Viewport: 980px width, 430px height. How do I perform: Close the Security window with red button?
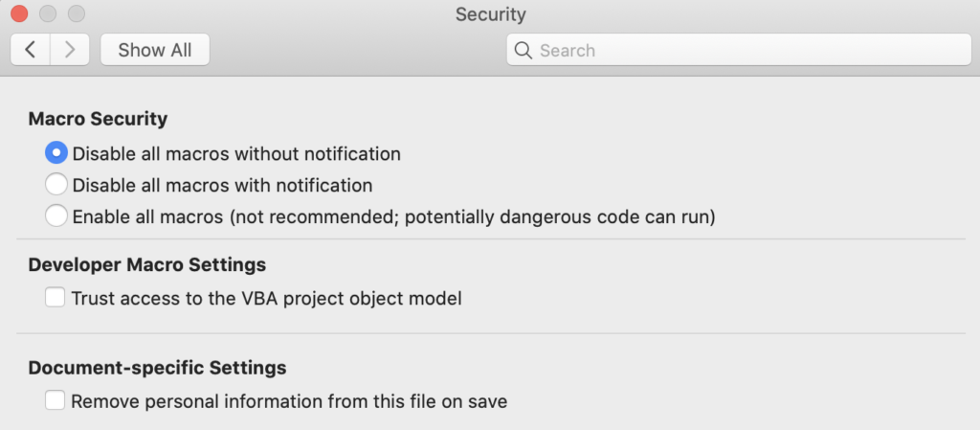pyautogui.click(x=19, y=13)
